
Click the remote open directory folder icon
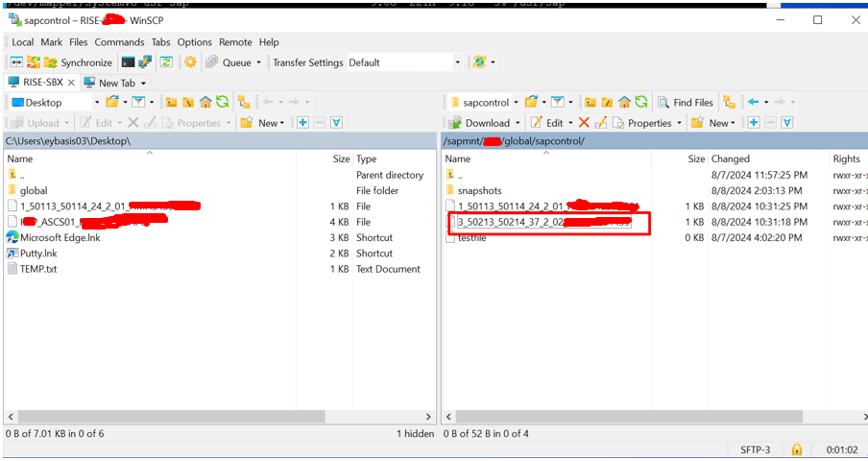click(531, 102)
